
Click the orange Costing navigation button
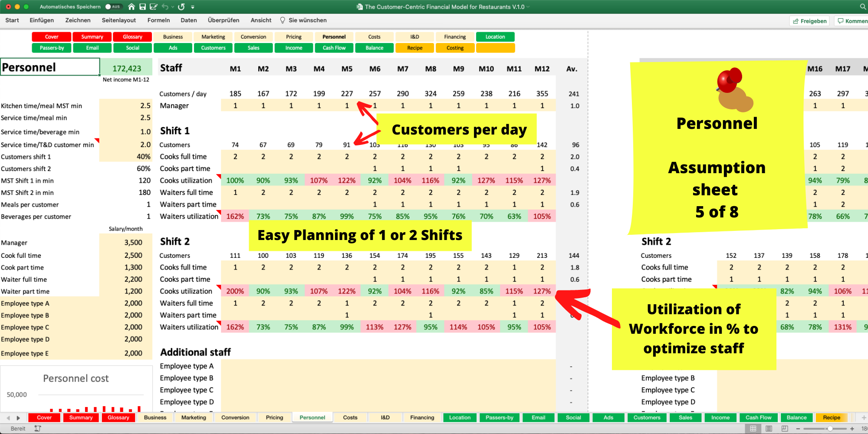click(455, 48)
